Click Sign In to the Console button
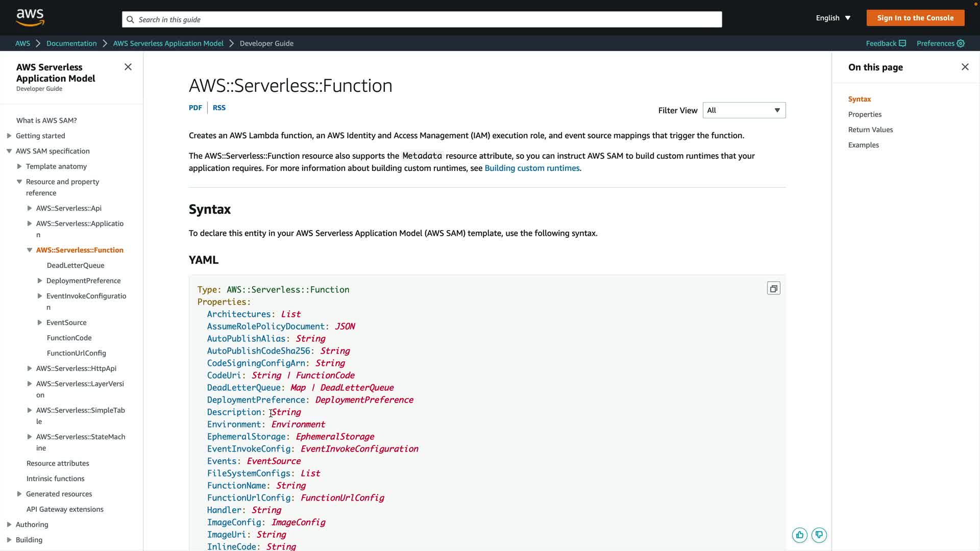Viewport: 980px width, 551px height. (915, 18)
